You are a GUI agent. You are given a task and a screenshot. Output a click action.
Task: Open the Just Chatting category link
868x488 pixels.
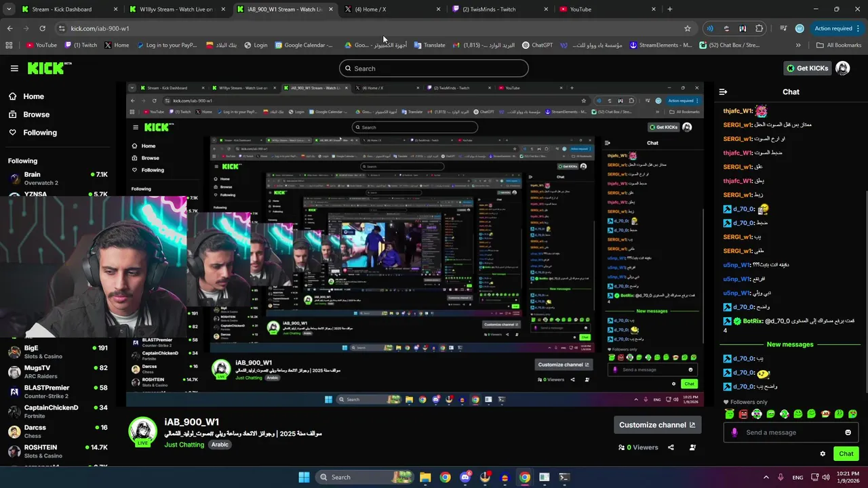184,445
